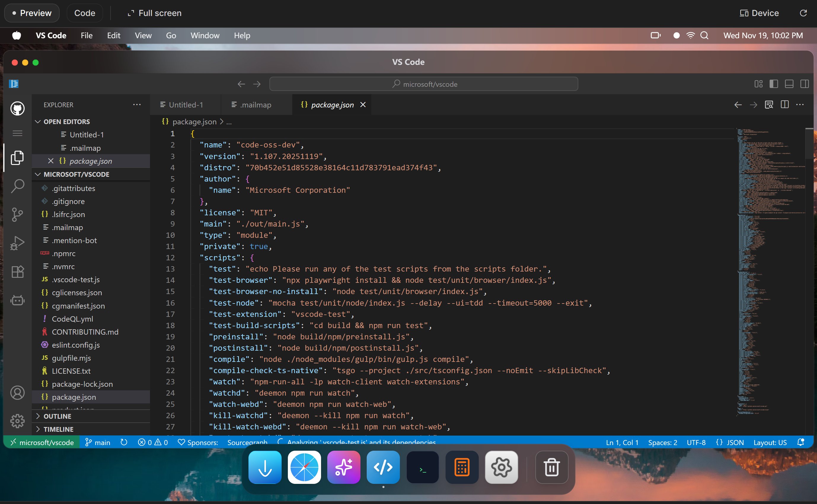Screen dimensions: 817x504
Task: Open the Accounts icon in activity bar
Action: [17, 393]
